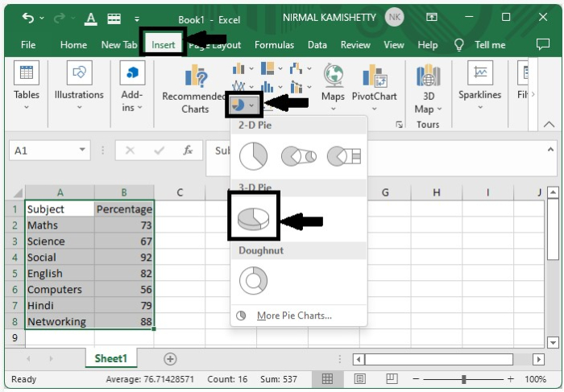
Task: Switch to Page Break Preview icon
Action: 392,378
